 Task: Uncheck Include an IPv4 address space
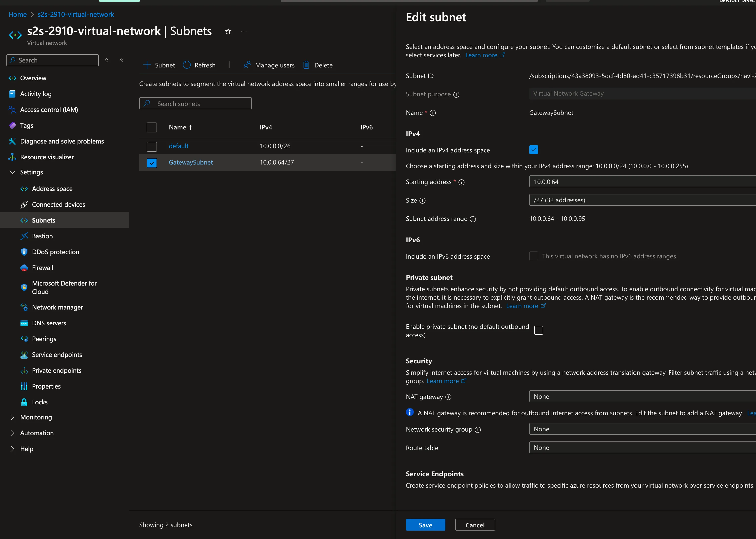[x=533, y=150]
